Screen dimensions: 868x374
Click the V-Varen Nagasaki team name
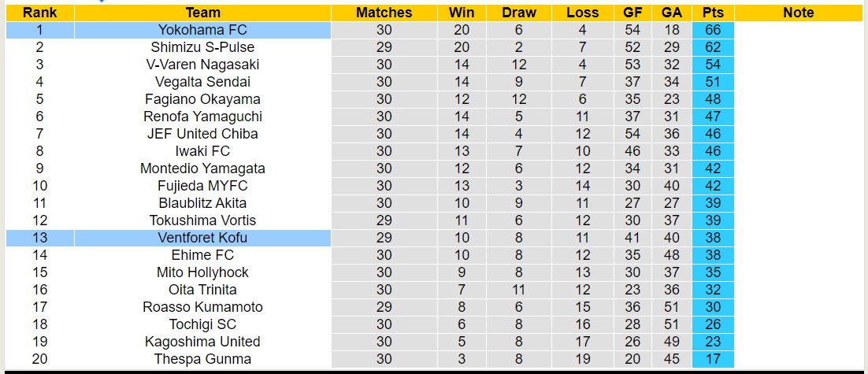click(202, 65)
